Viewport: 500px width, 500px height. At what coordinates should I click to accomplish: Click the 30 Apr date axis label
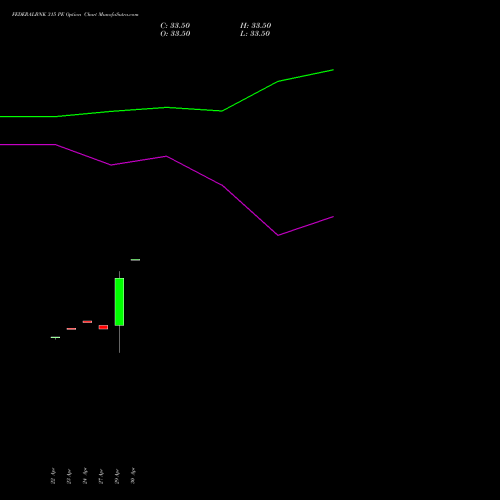tap(133, 476)
